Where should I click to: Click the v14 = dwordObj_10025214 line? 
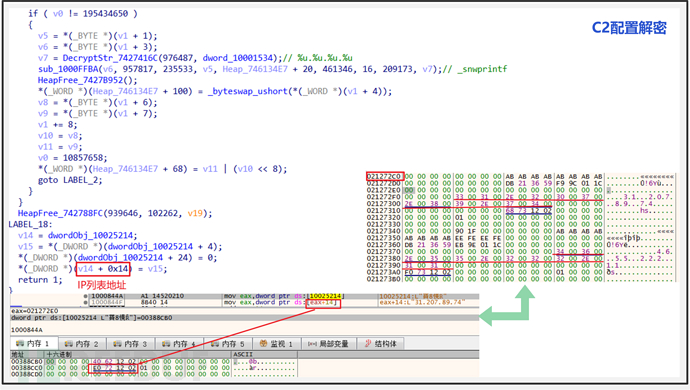click(78, 235)
